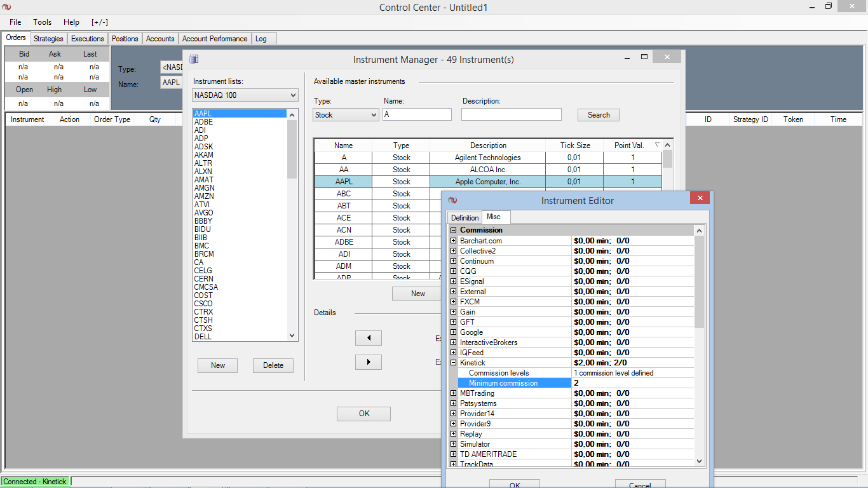Click the Instrument Manager title bar icon
868x488 pixels.
[x=194, y=59]
